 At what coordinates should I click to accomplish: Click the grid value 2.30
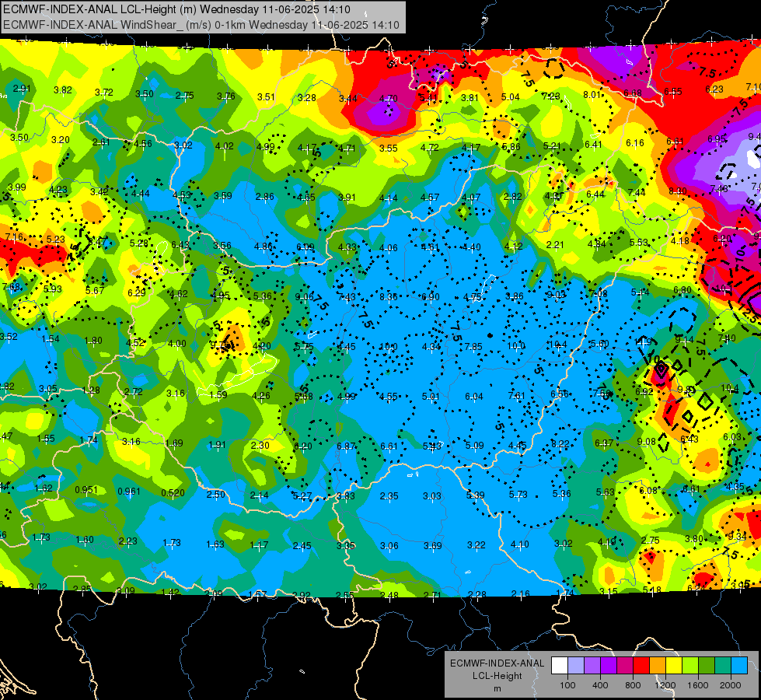tap(260, 445)
